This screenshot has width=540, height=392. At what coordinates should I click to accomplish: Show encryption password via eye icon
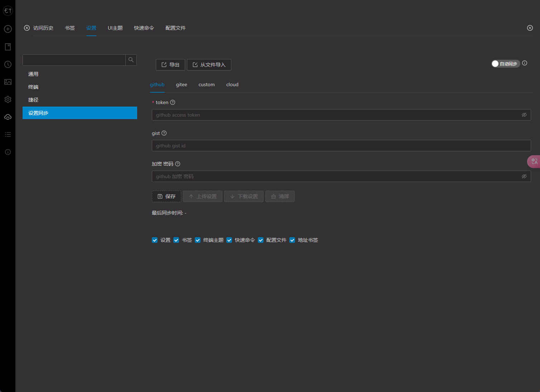(x=524, y=176)
